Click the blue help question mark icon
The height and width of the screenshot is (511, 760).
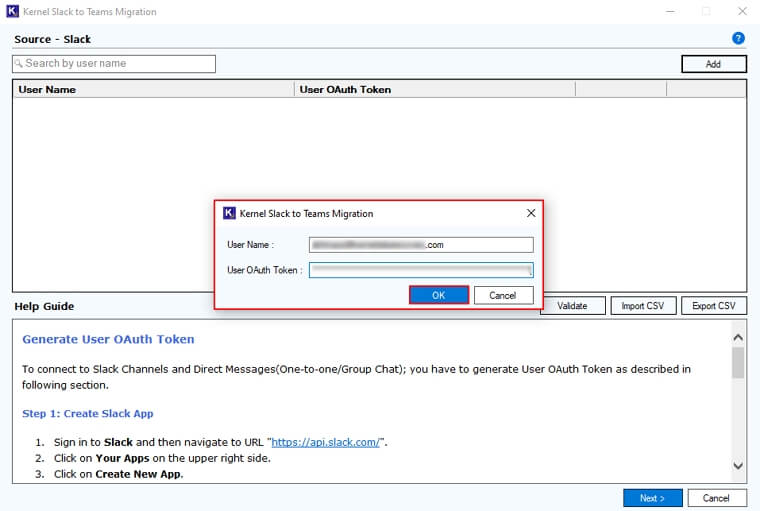[x=738, y=39]
